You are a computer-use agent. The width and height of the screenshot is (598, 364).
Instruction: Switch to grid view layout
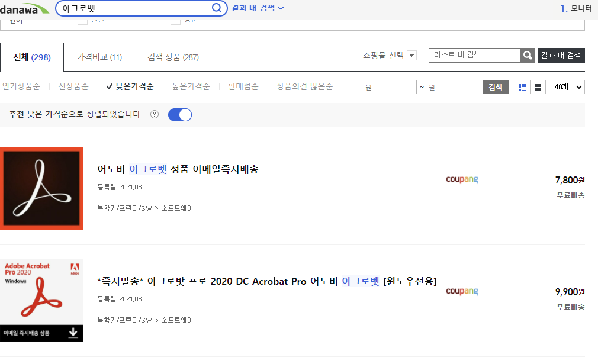coord(538,87)
